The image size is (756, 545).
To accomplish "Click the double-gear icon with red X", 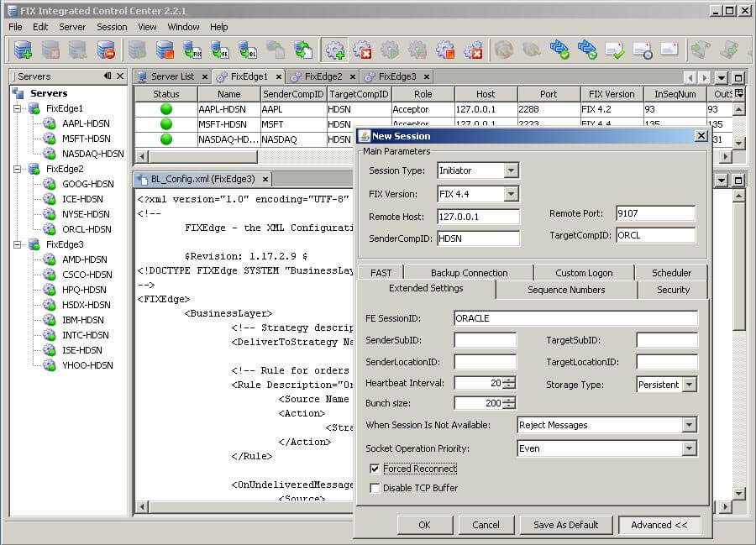I will (474, 50).
